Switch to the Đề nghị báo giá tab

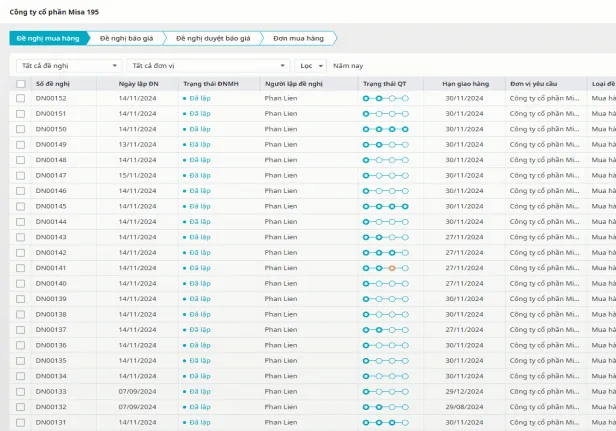pyautogui.click(x=126, y=38)
